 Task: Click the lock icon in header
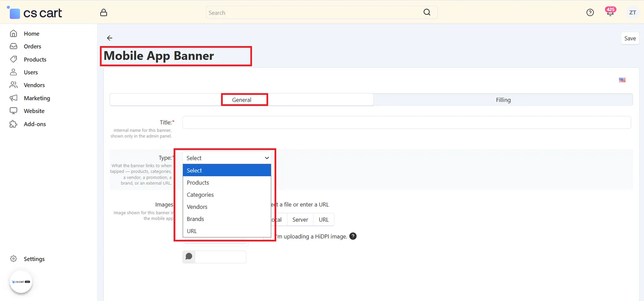point(103,12)
